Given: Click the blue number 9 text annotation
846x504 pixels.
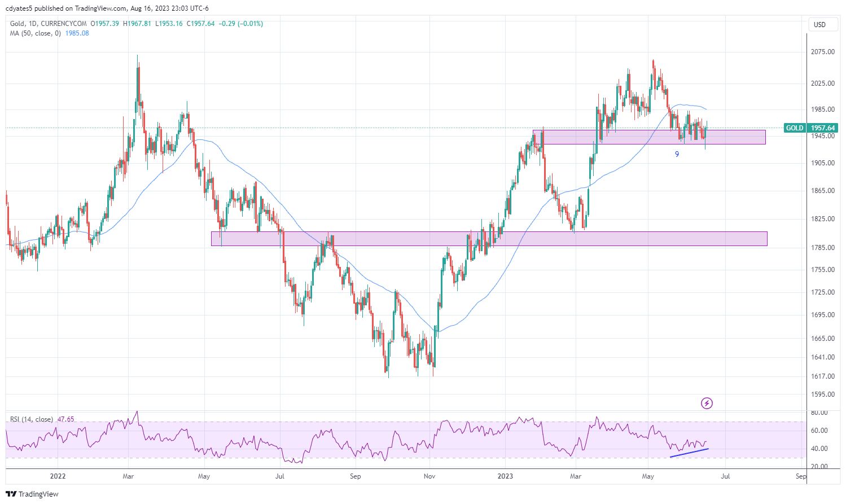Looking at the screenshot, I should (677, 154).
